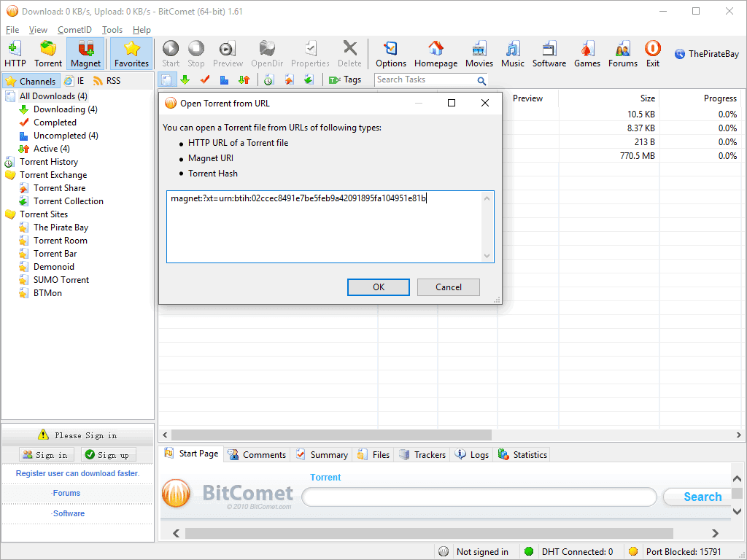
Task: Open the Games toolbar icon
Action: coord(587,54)
